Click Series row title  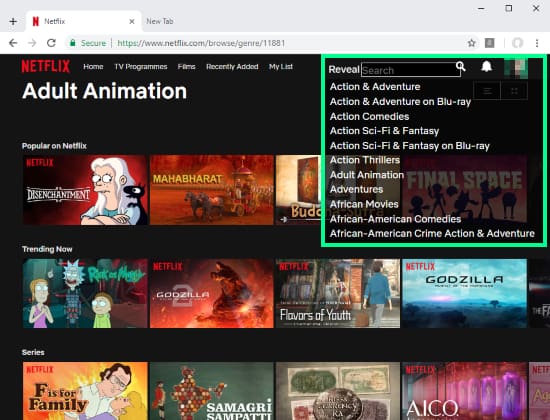(x=33, y=352)
